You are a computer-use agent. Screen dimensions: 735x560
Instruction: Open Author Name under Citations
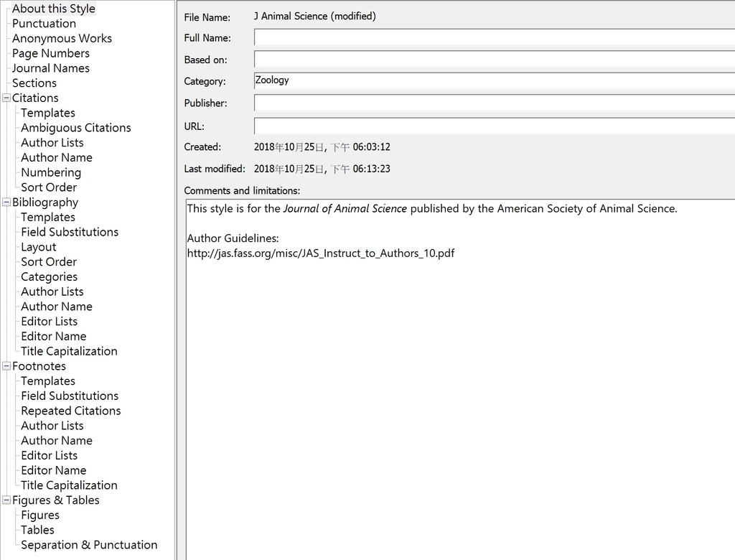click(56, 157)
